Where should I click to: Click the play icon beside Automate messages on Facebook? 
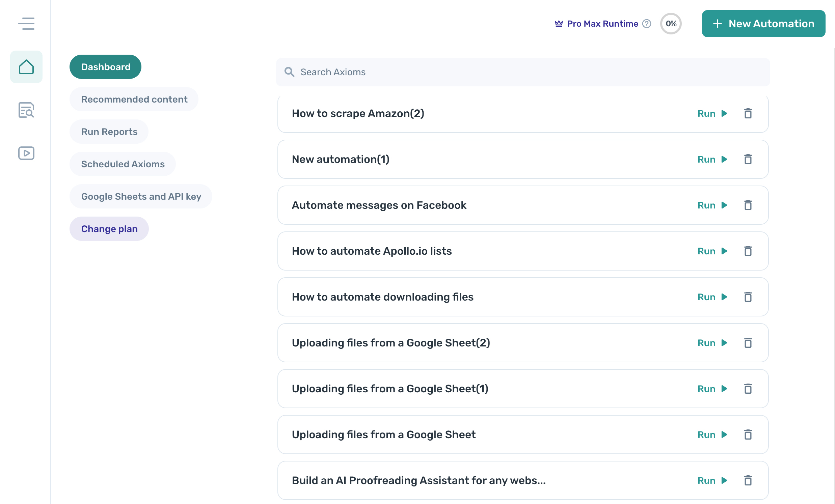(724, 205)
